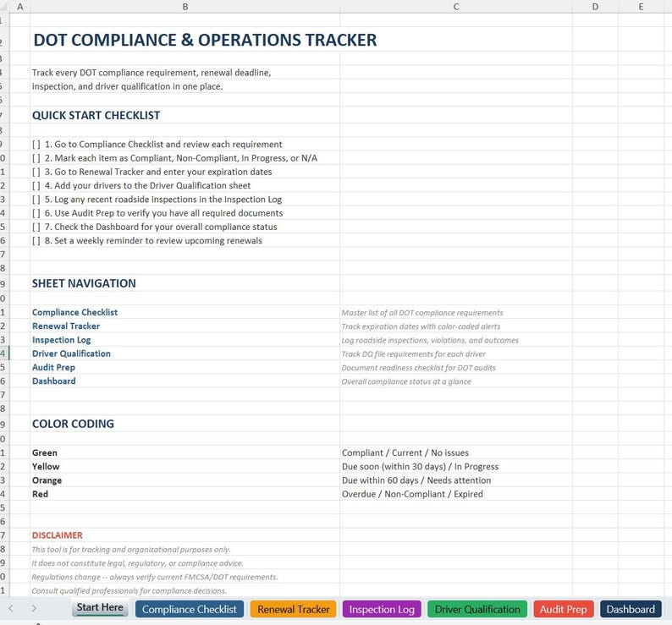Click next sheet navigation arrow
This screenshot has width=672, height=625.
click(34, 608)
